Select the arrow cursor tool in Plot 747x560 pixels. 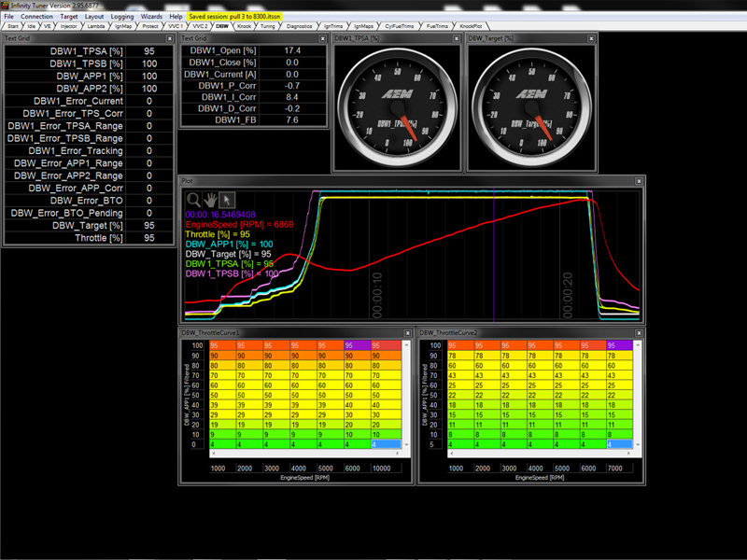pyautogui.click(x=227, y=200)
